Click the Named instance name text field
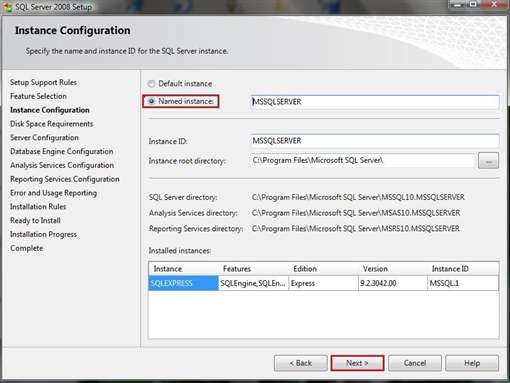The height and width of the screenshot is (383, 510). 375,102
